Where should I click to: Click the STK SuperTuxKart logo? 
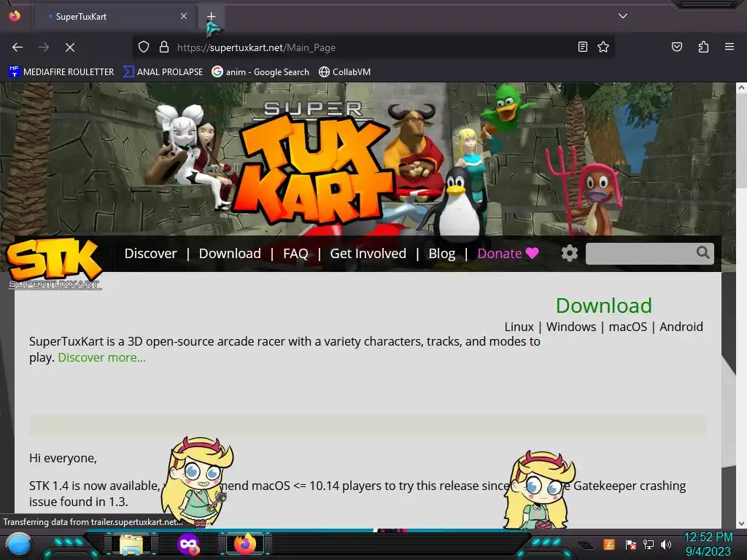[54, 263]
